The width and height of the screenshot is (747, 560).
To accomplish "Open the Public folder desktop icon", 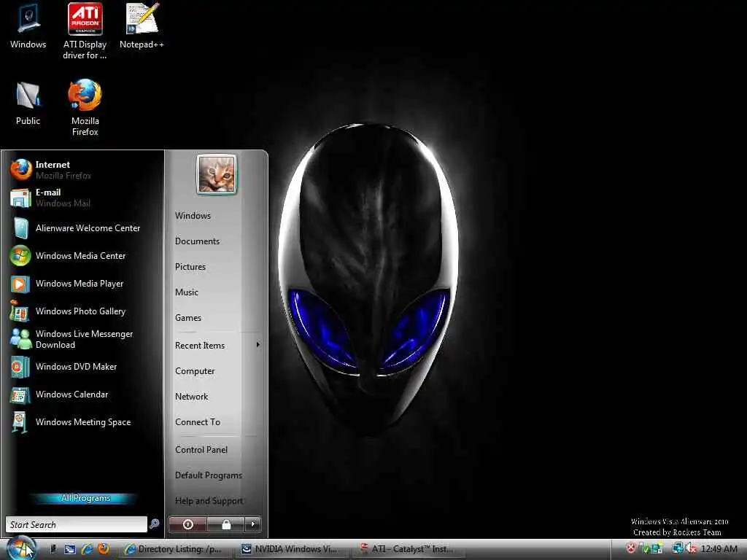I will click(28, 104).
